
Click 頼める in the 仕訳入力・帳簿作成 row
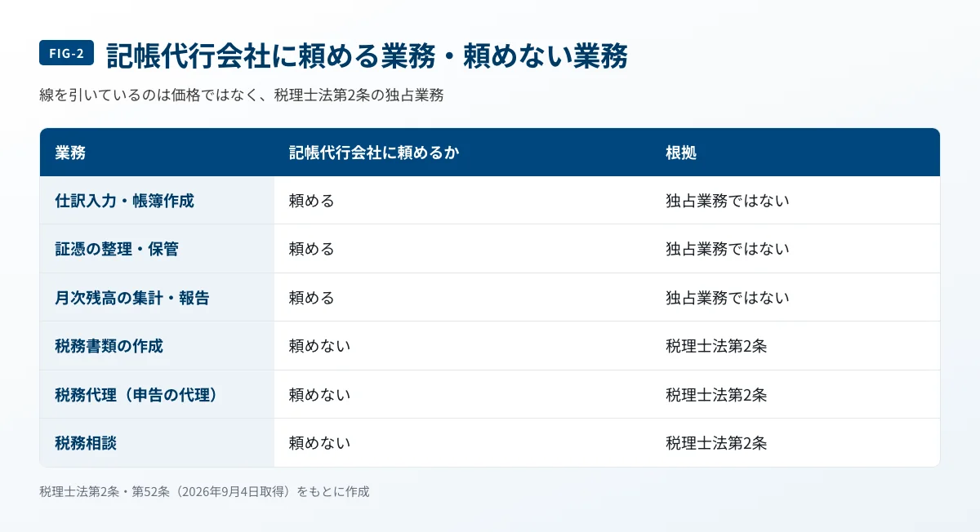click(x=312, y=201)
